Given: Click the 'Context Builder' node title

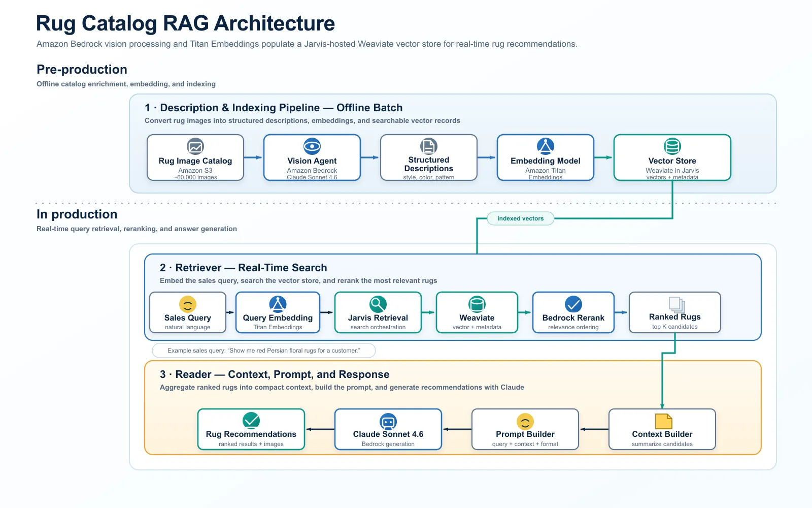Looking at the screenshot, I should click(x=662, y=434).
